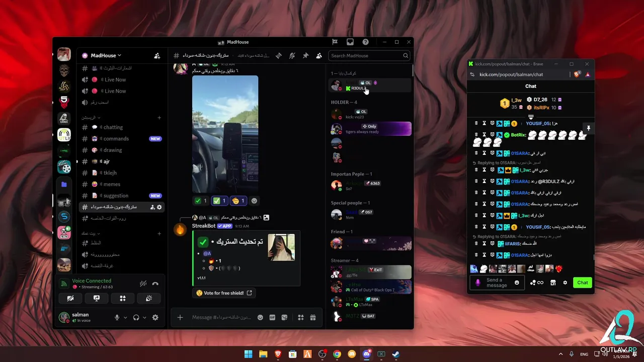The image size is (644, 362).
Task: Open the ll suggestion channel
Action: pyautogui.click(x=121, y=196)
